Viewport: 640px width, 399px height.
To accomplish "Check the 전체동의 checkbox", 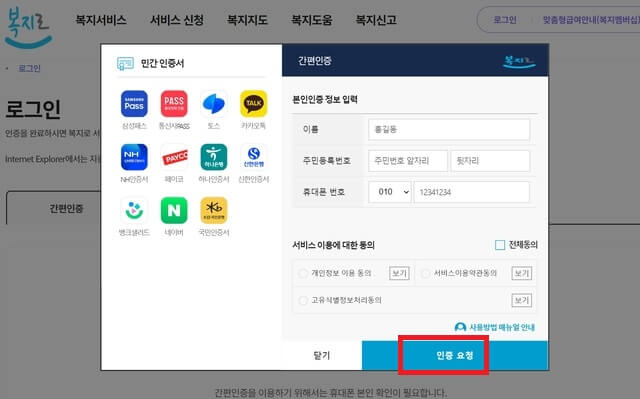I will point(500,245).
